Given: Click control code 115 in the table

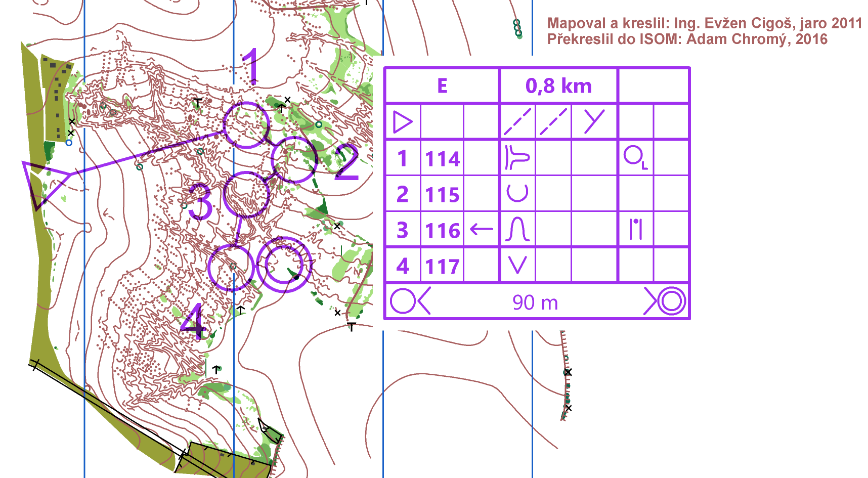Looking at the screenshot, I should 442,194.
